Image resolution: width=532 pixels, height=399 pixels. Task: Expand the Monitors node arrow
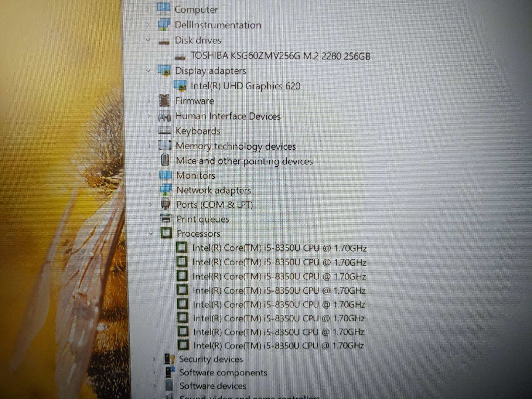(150, 175)
